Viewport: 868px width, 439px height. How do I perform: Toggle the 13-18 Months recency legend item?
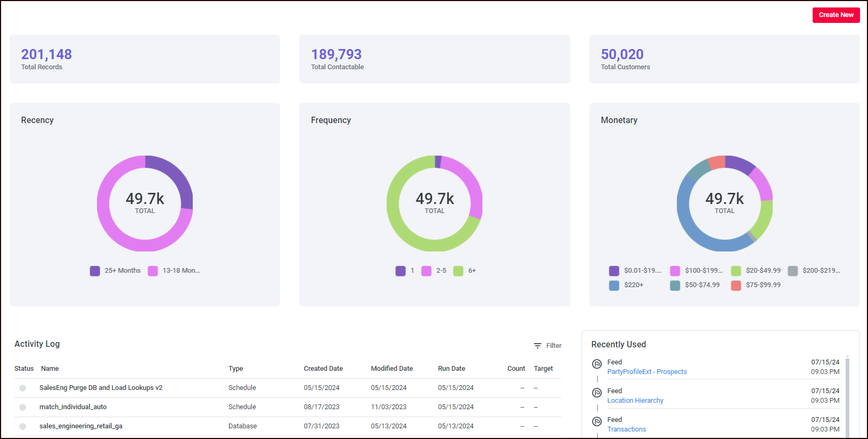[181, 271]
